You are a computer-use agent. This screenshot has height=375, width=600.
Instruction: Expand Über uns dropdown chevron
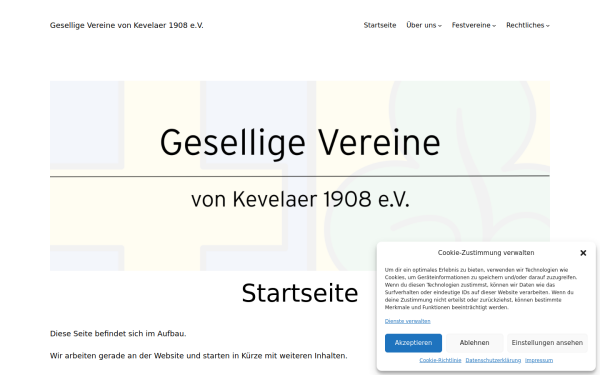tap(440, 26)
